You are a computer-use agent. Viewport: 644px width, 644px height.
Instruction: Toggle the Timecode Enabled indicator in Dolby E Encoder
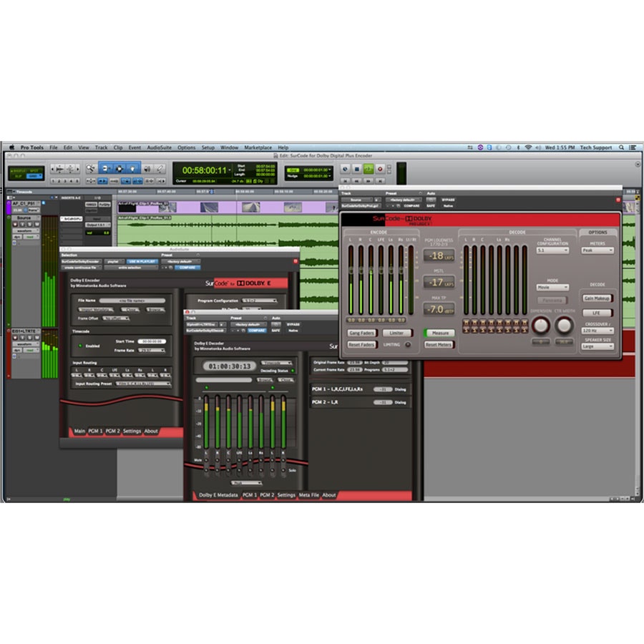80,346
